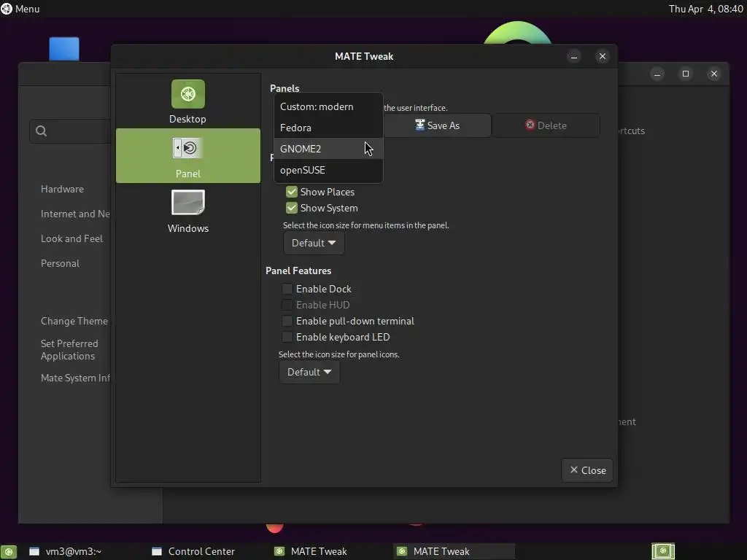This screenshot has height=560, width=747.
Task: Switch to active MATE Tweak taskbar item
Action: tap(454, 551)
